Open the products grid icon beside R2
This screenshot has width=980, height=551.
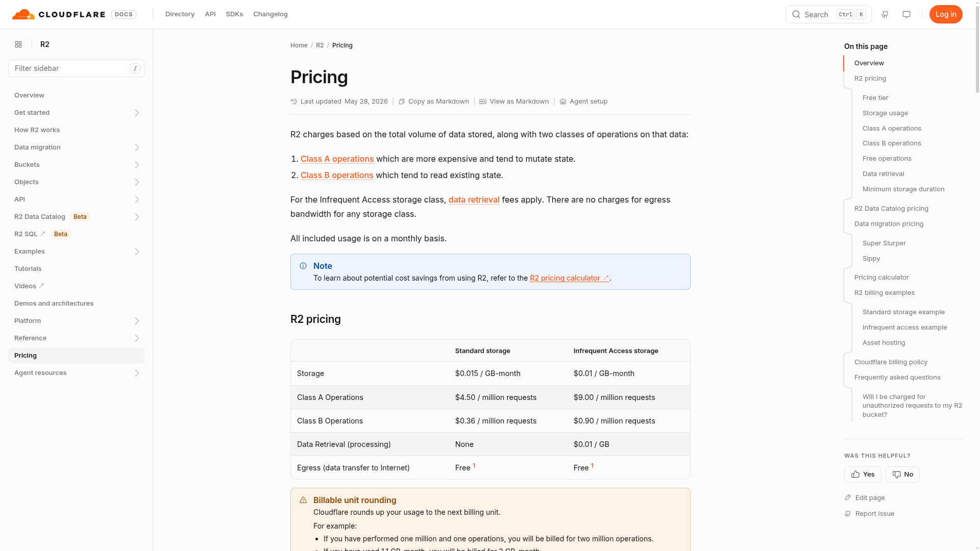[18, 44]
